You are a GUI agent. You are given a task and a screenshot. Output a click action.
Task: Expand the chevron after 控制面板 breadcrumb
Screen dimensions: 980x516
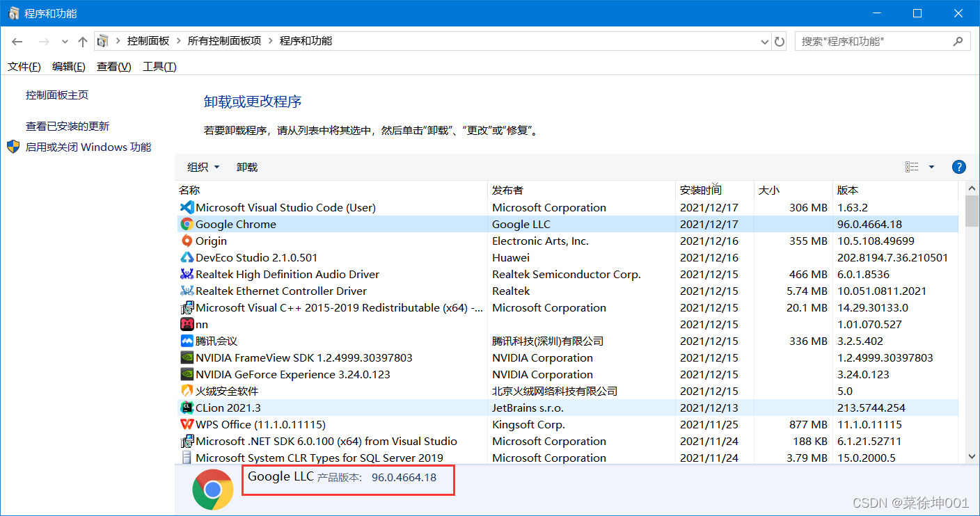[179, 41]
